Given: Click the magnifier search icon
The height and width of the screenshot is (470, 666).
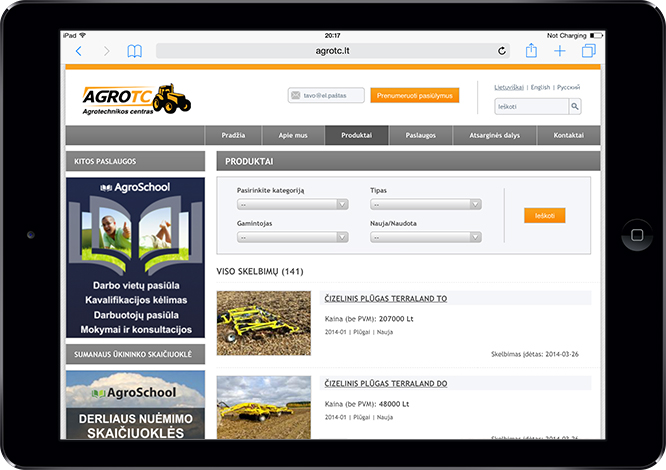Looking at the screenshot, I should [575, 107].
